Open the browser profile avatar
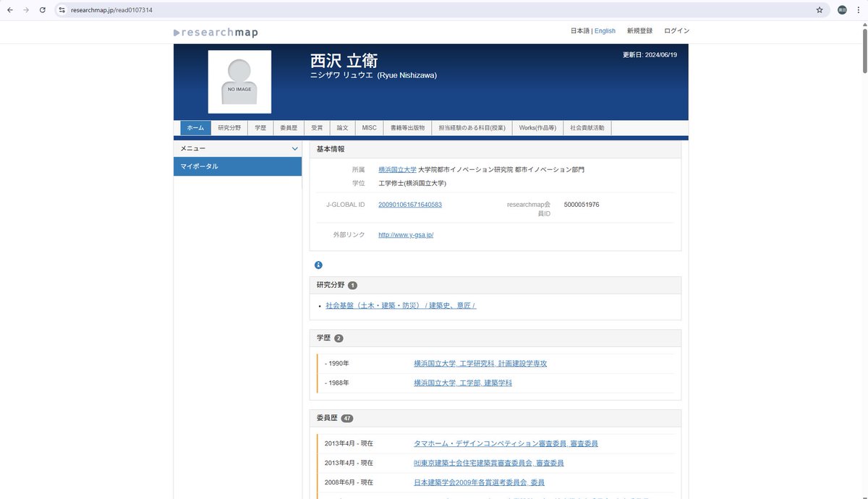The width and height of the screenshot is (868, 499). tap(842, 10)
